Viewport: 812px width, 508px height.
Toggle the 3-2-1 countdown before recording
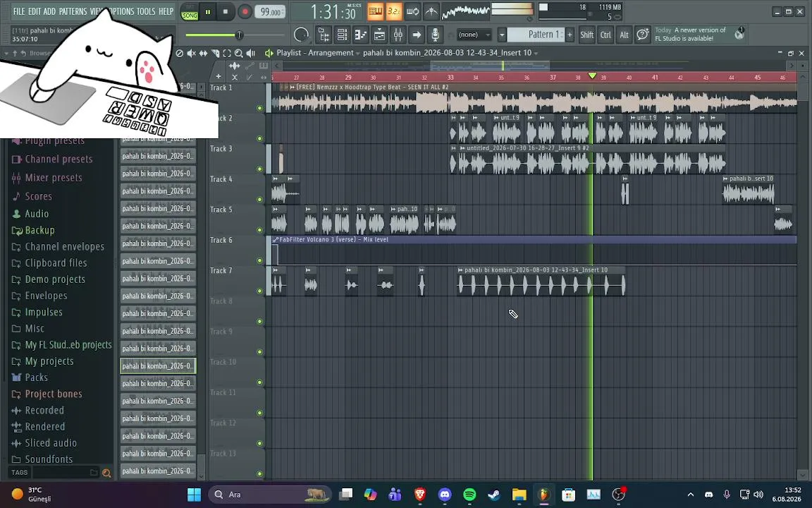point(394,11)
